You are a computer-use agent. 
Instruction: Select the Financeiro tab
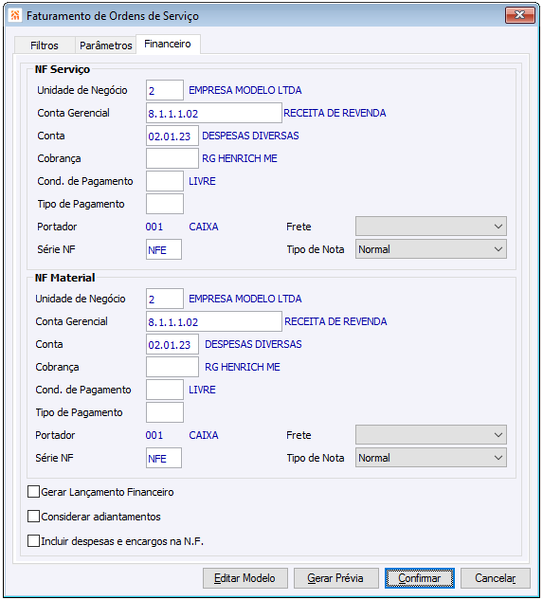(x=168, y=44)
